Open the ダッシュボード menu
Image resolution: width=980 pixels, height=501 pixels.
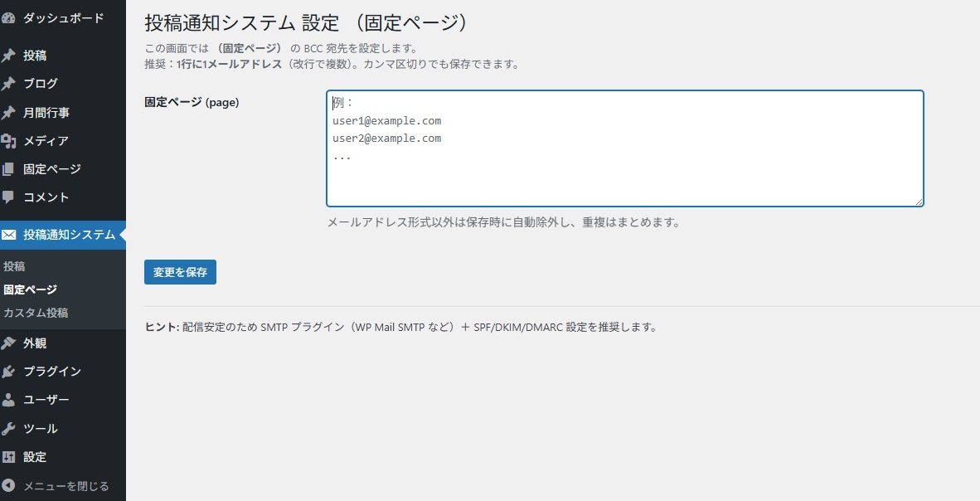pyautogui.click(x=62, y=18)
